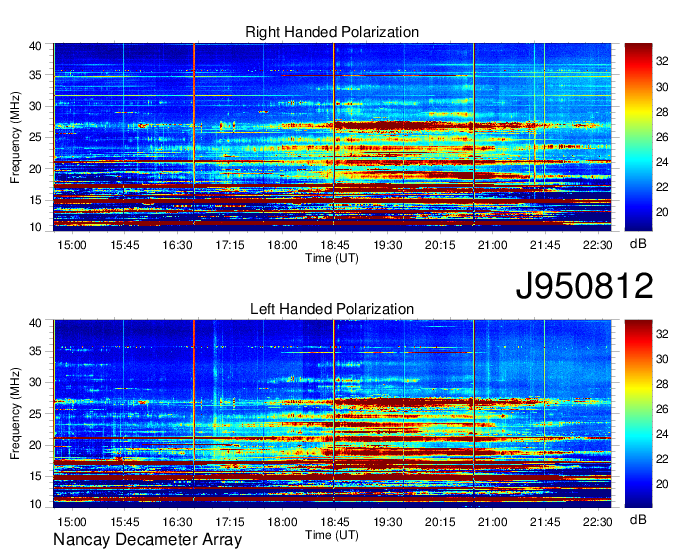Click the 17:15 tick label under top plot
The width and height of the screenshot is (680, 552).
click(x=230, y=245)
